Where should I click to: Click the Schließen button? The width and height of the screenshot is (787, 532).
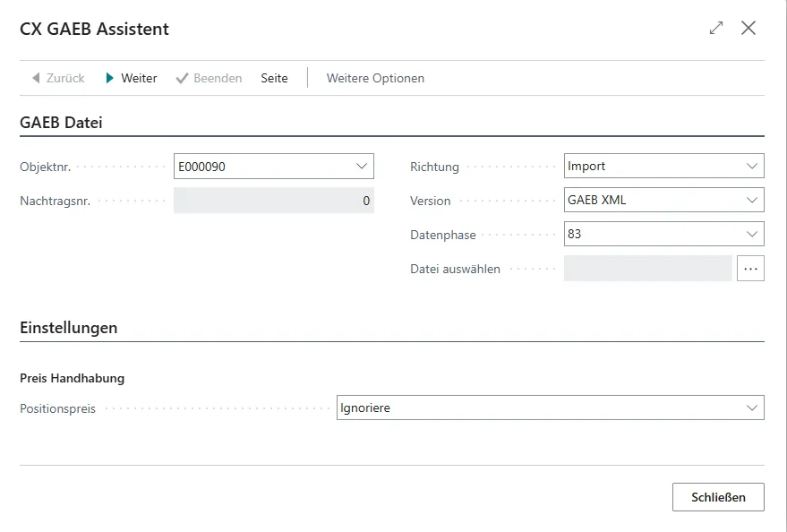pos(716,497)
